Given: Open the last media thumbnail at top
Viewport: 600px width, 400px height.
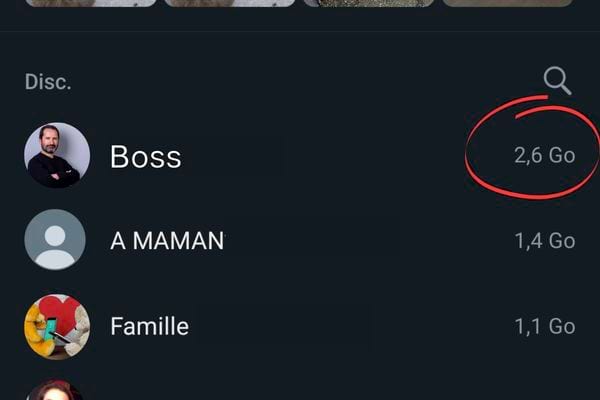Looking at the screenshot, I should 507,3.
